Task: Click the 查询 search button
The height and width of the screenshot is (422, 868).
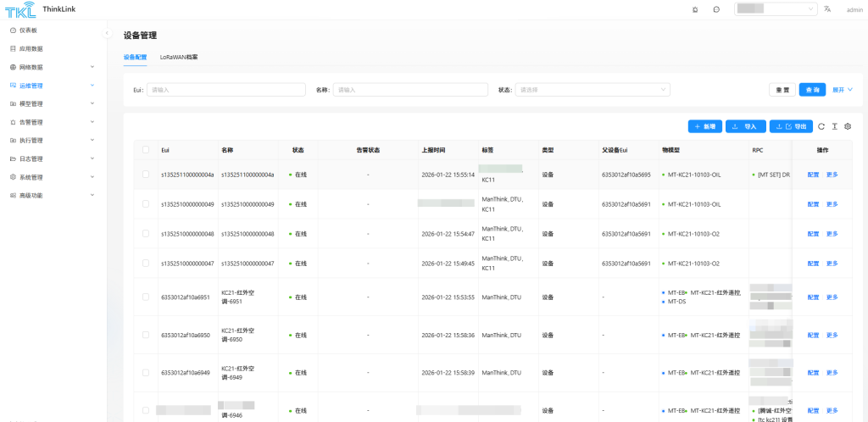Action: 812,90
